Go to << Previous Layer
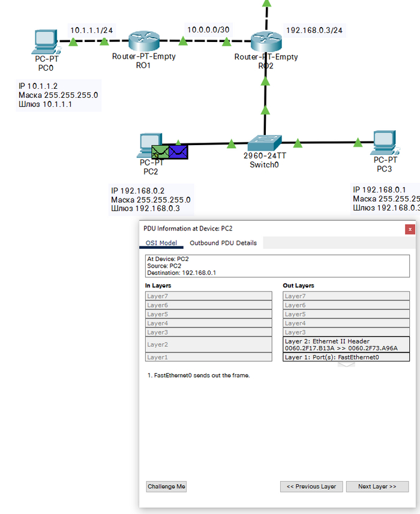This screenshot has width=420, height=514. [311, 486]
